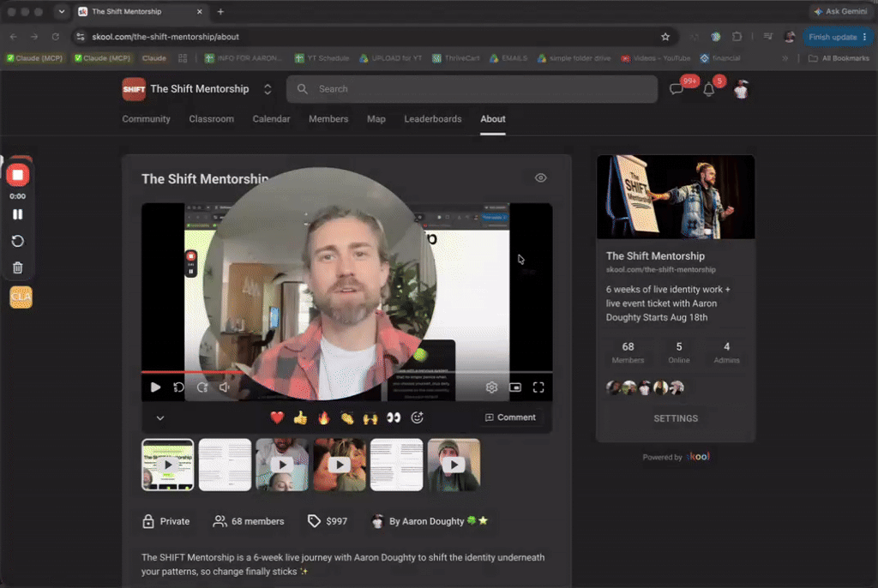Click the 68 Members stat

click(628, 353)
